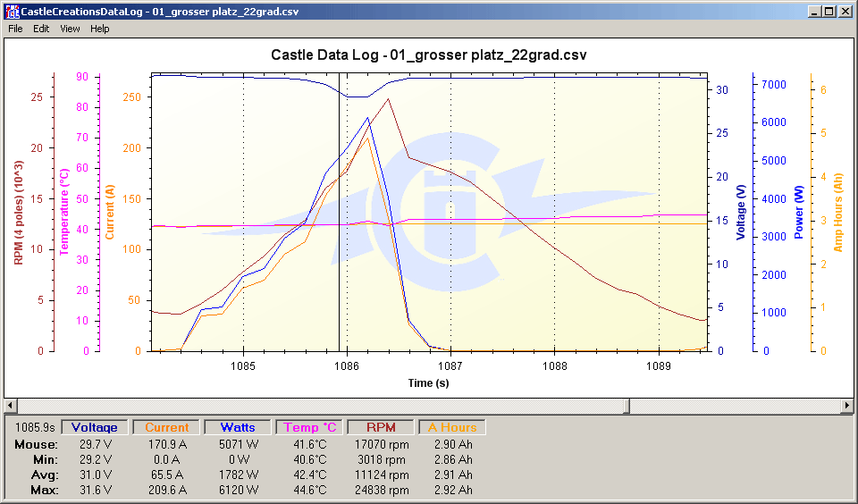858x504 pixels.
Task: Open the Edit menu
Action: pyautogui.click(x=41, y=29)
